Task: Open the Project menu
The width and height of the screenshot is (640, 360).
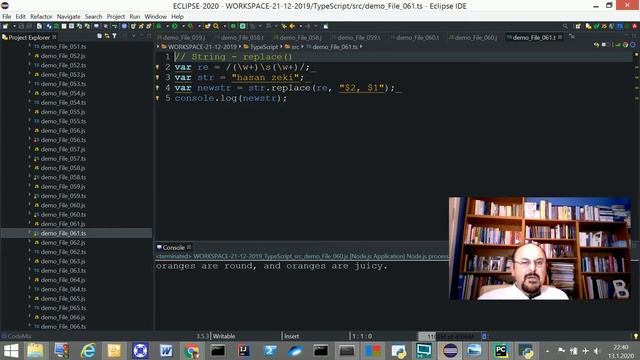Action: click(x=116, y=17)
